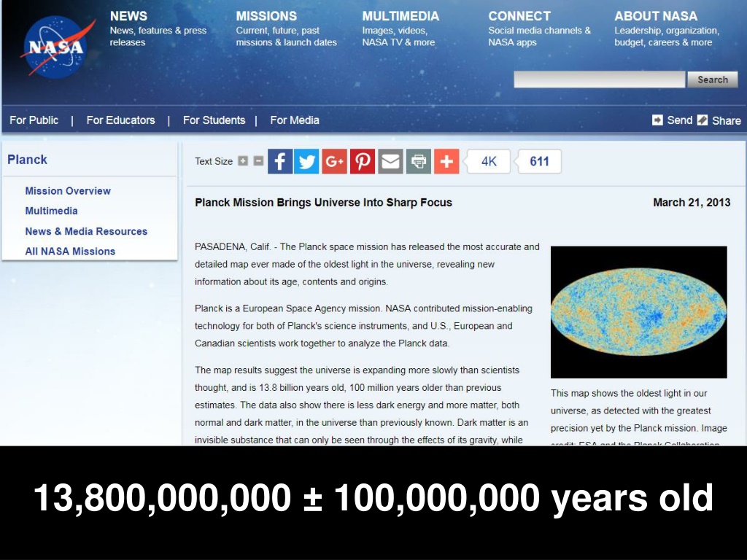Click the Send link text

click(x=679, y=120)
